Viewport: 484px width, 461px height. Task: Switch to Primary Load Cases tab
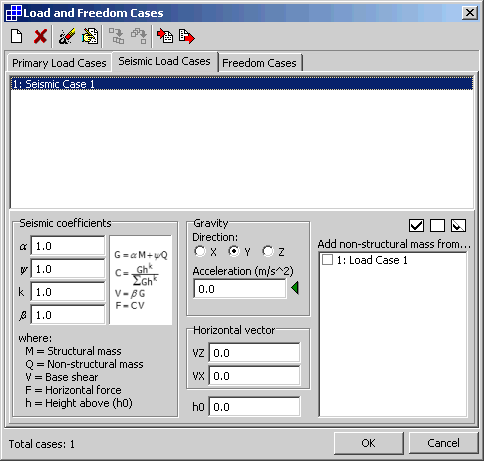click(59, 63)
